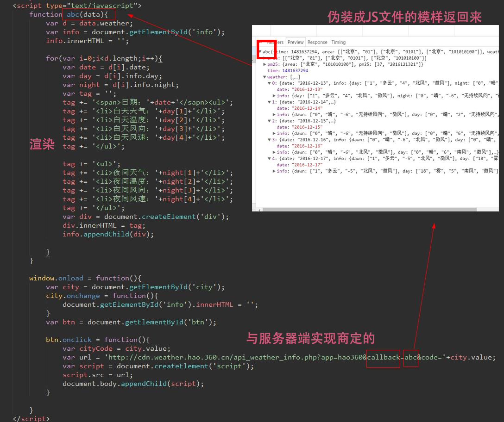Viewport: 504px width, 422px height.
Task: Click the line 'info.appendChild(div);'
Action: pyautogui.click(x=108, y=234)
